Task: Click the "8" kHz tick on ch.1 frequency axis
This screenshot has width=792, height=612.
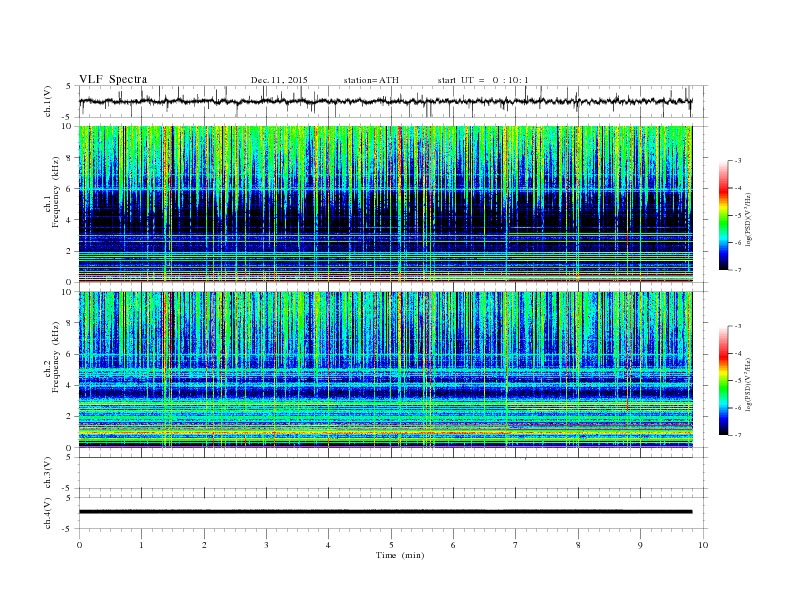Action: [69, 158]
